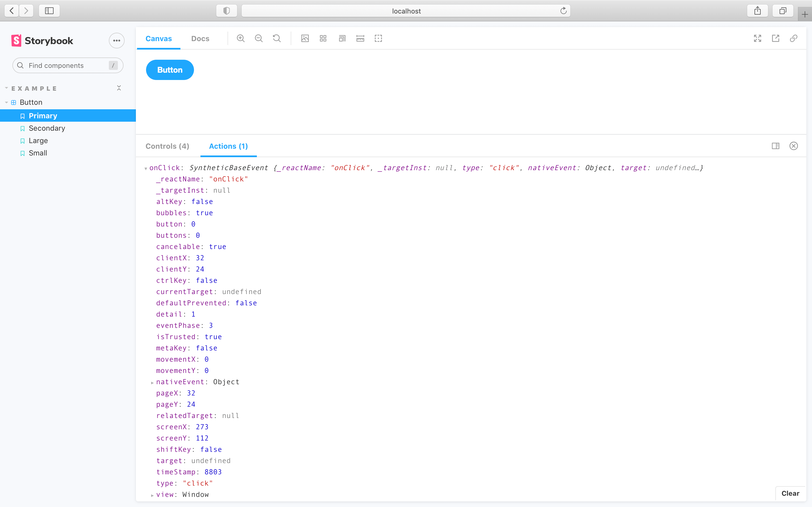Switch to the Canvas tab
The height and width of the screenshot is (507, 812).
pyautogui.click(x=158, y=39)
